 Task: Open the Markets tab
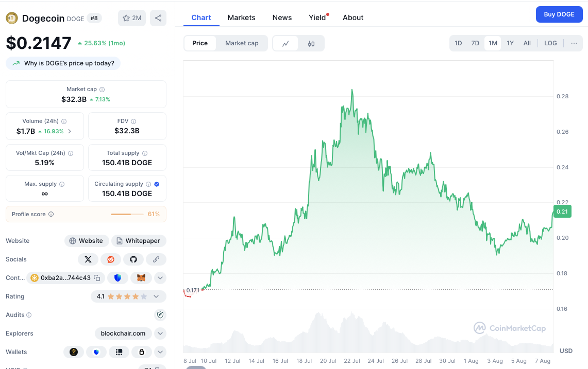pyautogui.click(x=242, y=17)
